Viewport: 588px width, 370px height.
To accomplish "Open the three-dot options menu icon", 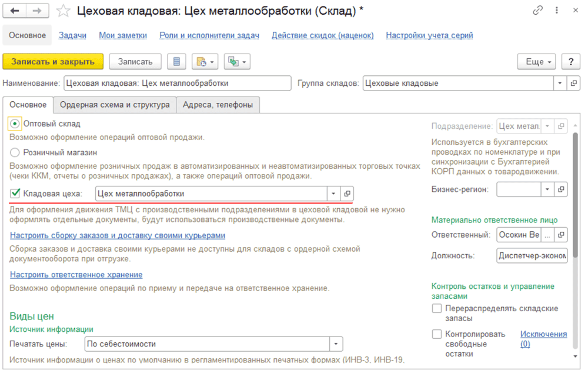I will [x=557, y=11].
